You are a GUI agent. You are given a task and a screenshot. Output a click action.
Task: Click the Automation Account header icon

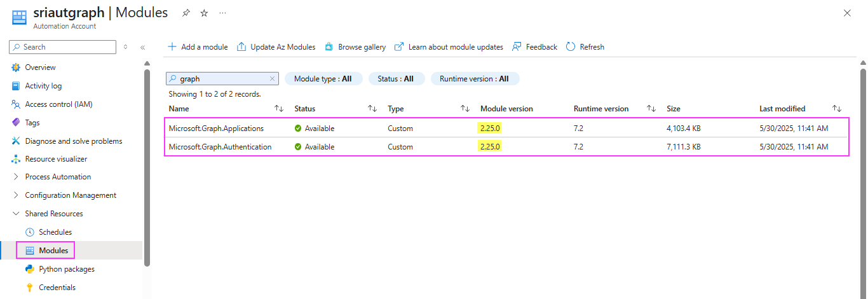pyautogui.click(x=20, y=17)
